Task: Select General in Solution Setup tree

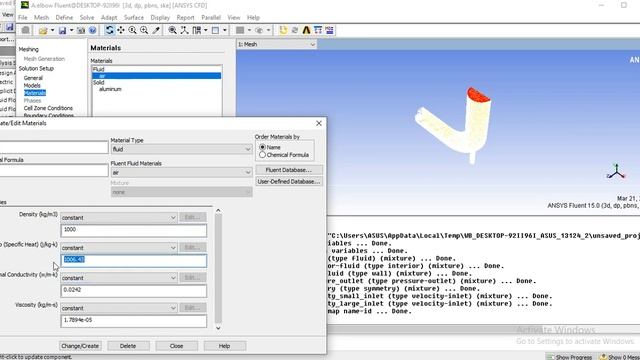Action: point(33,78)
